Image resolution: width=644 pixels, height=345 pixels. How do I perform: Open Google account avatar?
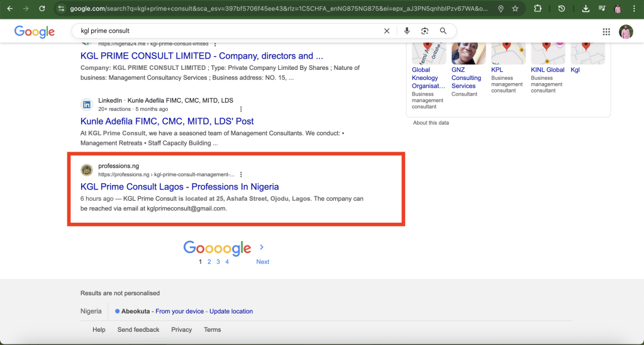[626, 31]
